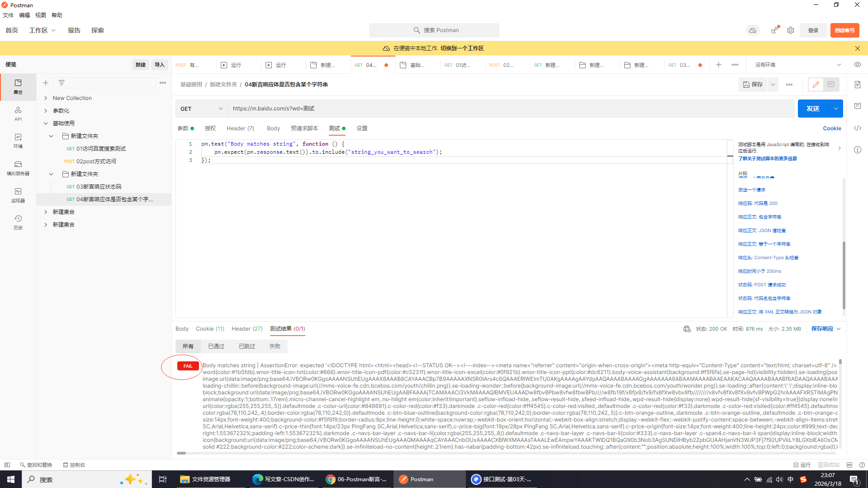Image resolution: width=868 pixels, height=488 pixels.
Task: Click the snippets list vertical scrollbar
Action: pyautogui.click(x=844, y=275)
